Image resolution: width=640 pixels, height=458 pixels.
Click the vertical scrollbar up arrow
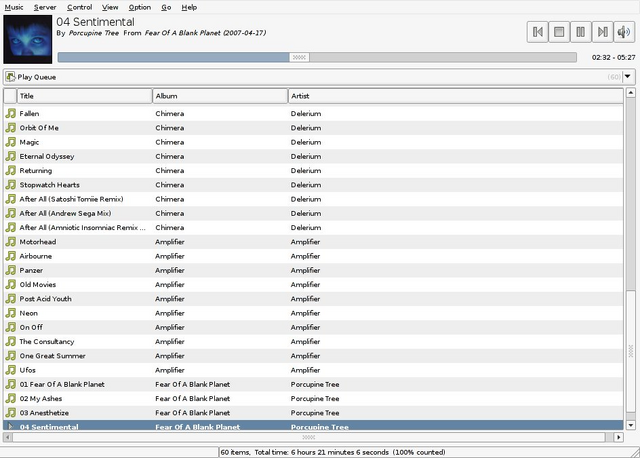[x=631, y=93]
